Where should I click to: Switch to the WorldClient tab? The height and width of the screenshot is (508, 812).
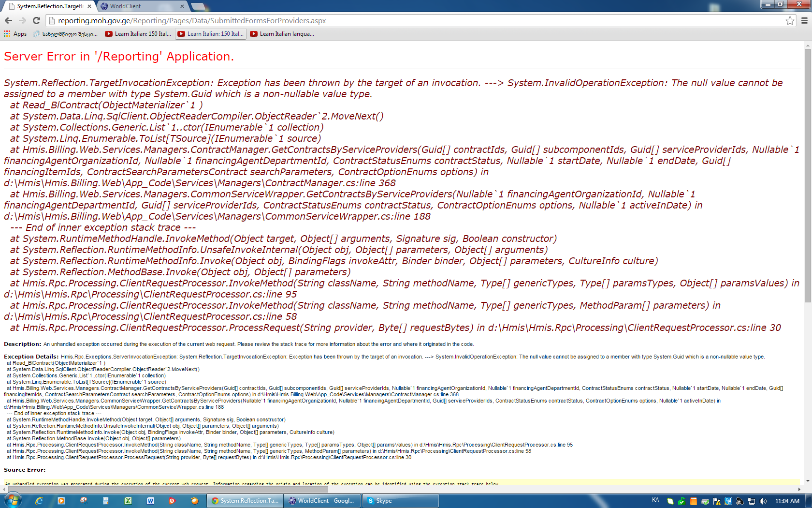(x=140, y=6)
